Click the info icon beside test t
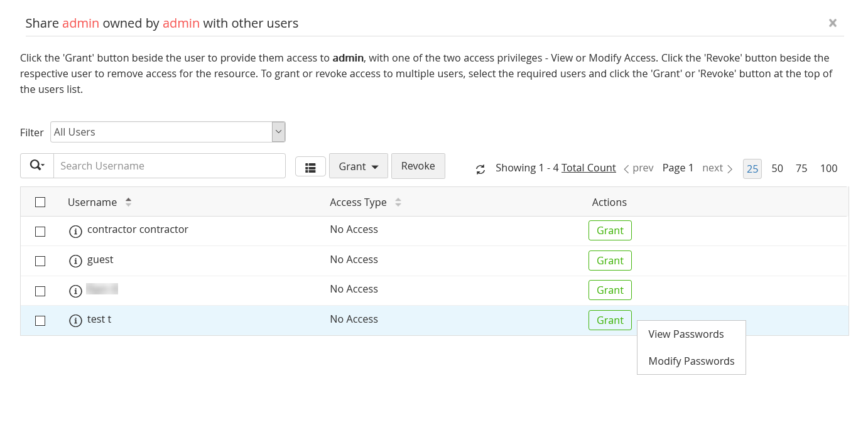The height and width of the screenshot is (425, 868). point(75,321)
